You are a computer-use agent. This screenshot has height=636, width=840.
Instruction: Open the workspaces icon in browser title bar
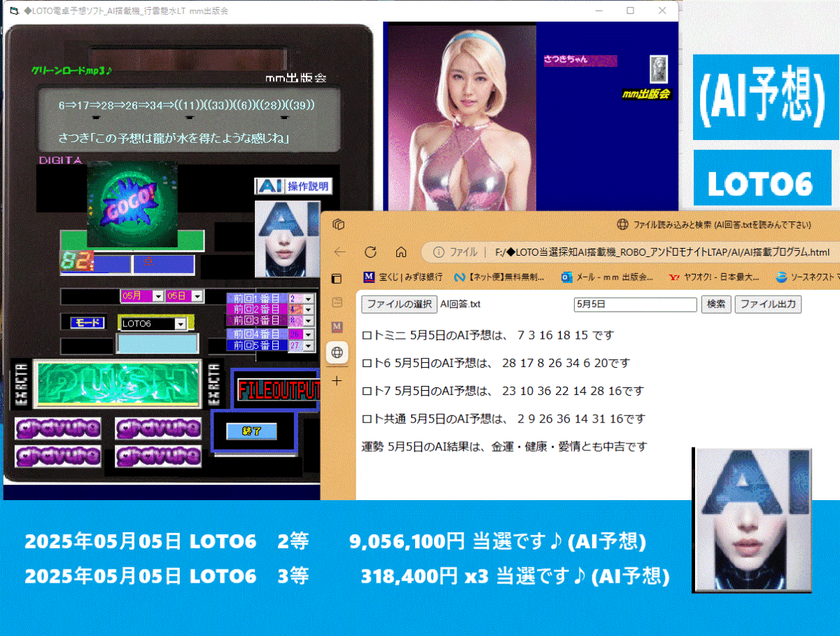click(x=339, y=224)
